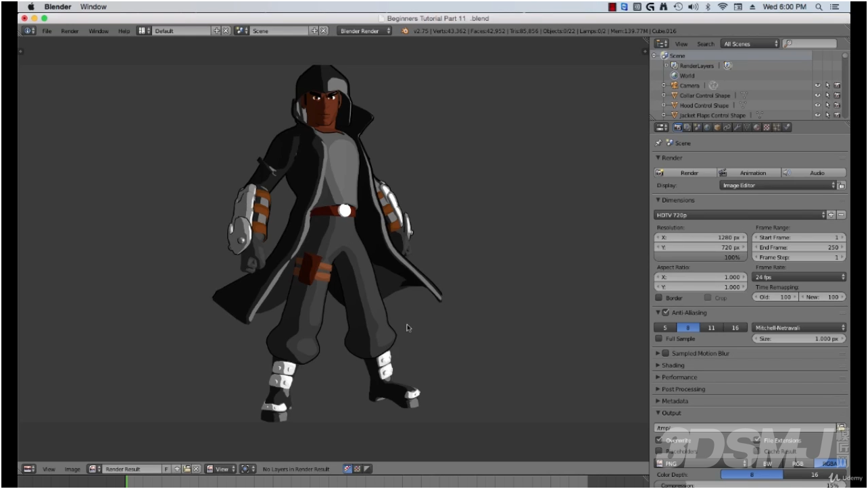868x489 pixels.
Task: Add a render preset plus button
Action: click(832, 215)
